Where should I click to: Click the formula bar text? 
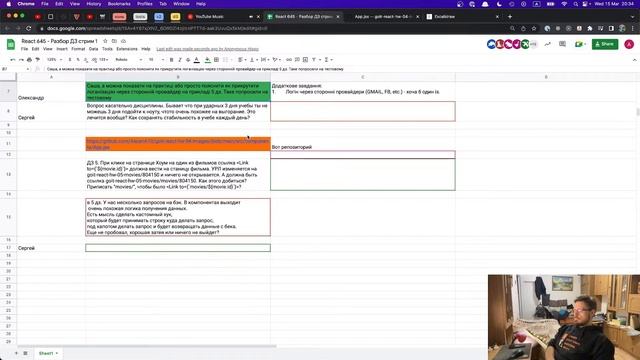(x=195, y=69)
